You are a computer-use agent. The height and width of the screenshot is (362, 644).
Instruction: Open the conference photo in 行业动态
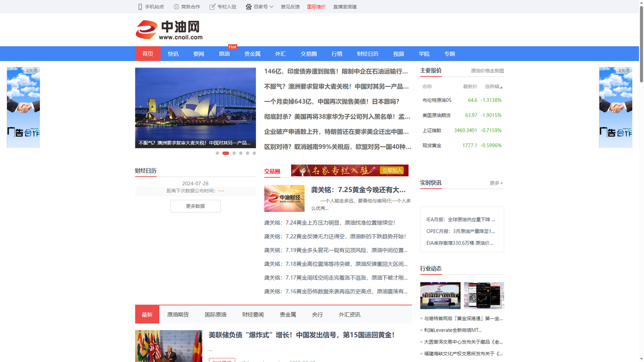[440, 295]
